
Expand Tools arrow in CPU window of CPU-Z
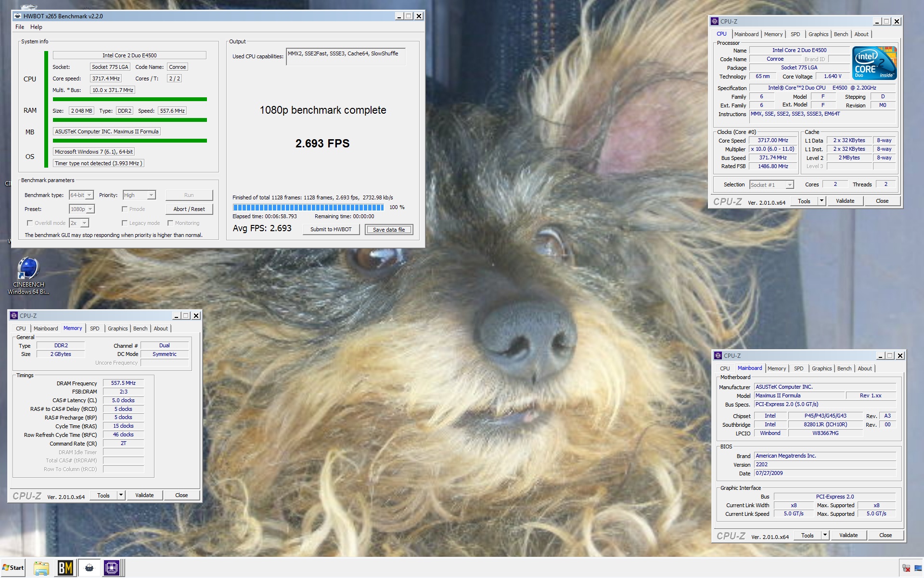pos(821,201)
